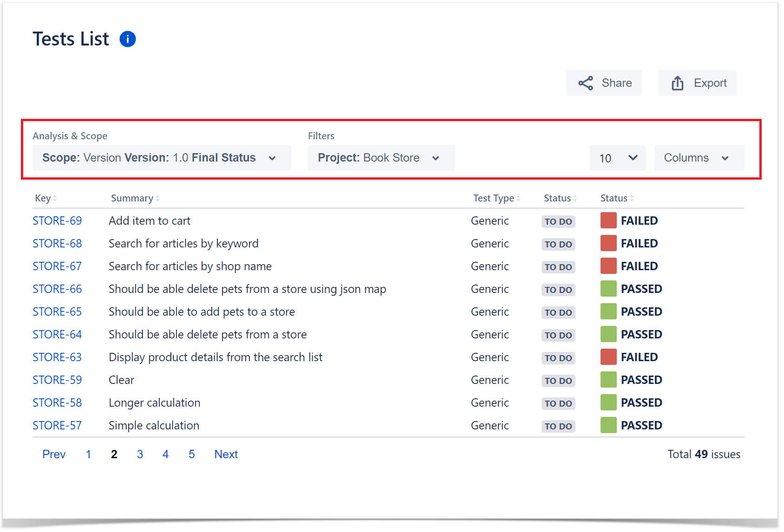Click red FAILED swatch for STORE-69
Screen dimensions: 784x532
[x=608, y=221]
